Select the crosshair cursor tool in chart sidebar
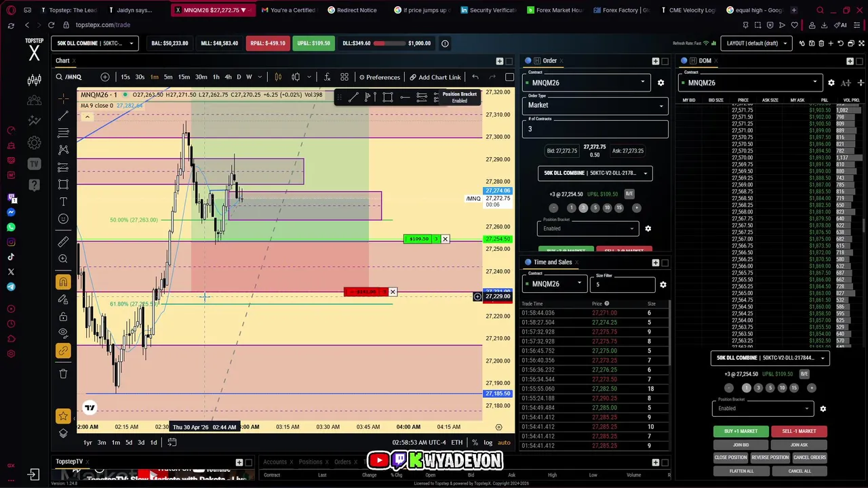This screenshot has width=868, height=488. [63, 99]
